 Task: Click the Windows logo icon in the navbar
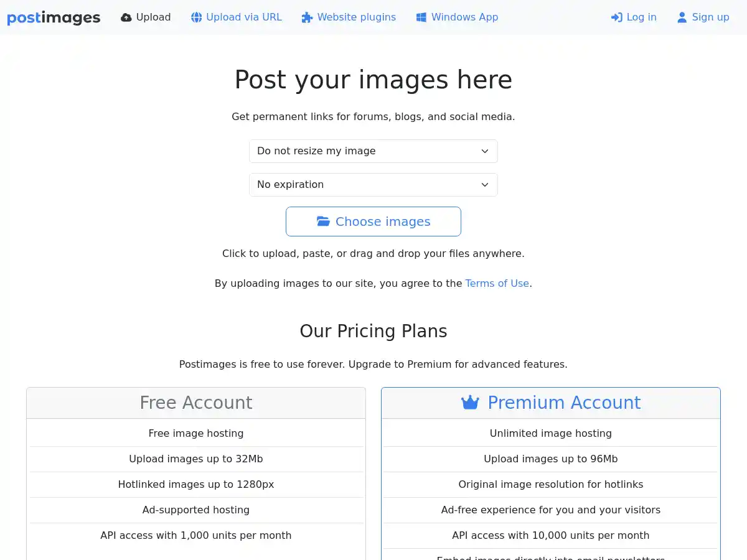point(421,17)
